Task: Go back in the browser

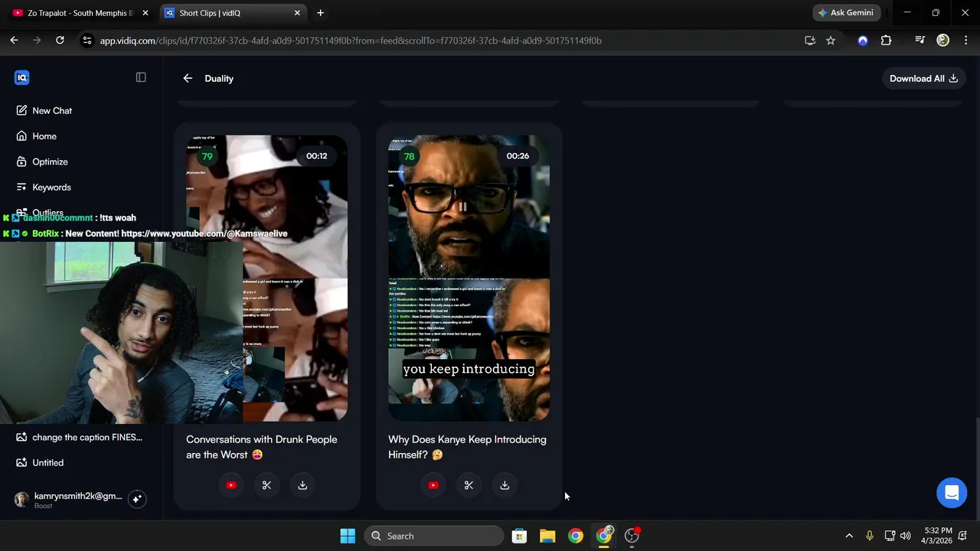Action: (14, 41)
